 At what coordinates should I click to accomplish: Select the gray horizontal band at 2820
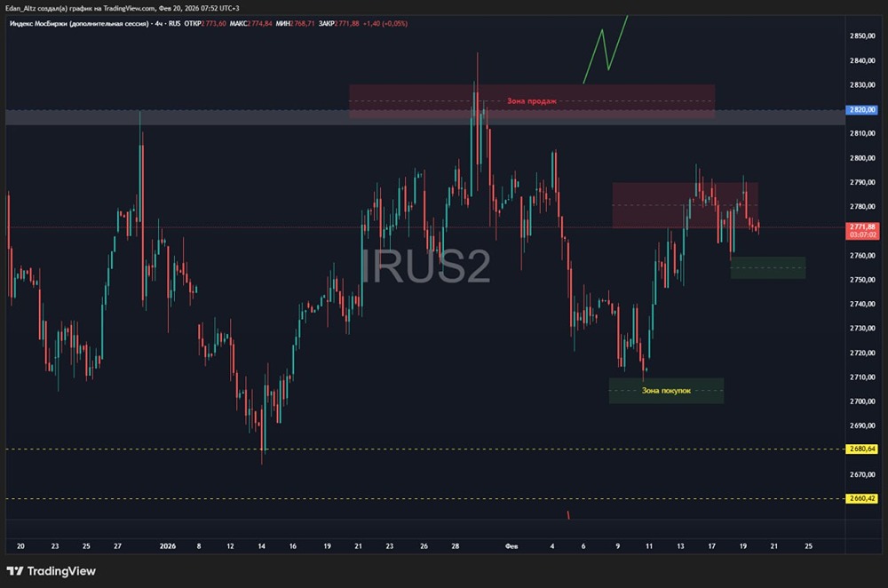[x=424, y=117]
